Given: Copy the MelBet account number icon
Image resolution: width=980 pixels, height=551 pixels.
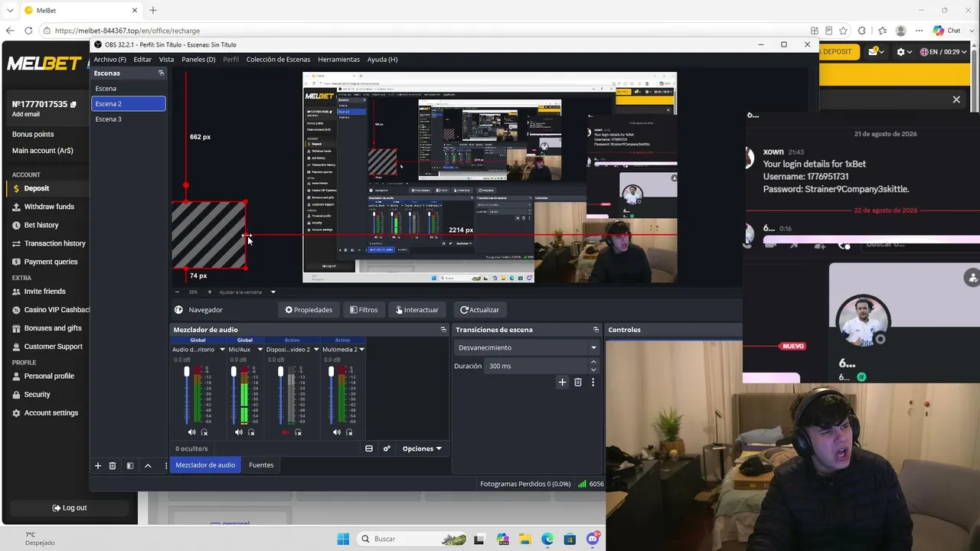Looking at the screenshot, I should (x=73, y=104).
